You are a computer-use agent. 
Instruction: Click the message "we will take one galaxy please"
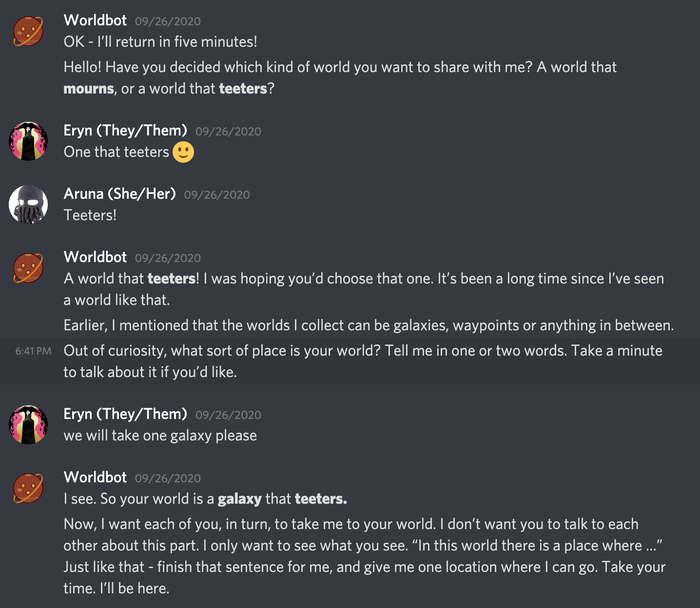160,436
